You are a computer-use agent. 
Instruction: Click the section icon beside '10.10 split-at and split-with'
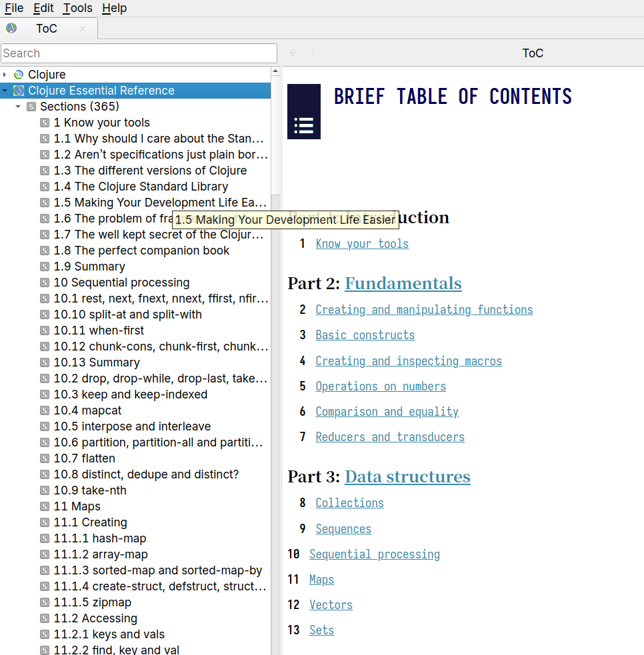click(45, 315)
